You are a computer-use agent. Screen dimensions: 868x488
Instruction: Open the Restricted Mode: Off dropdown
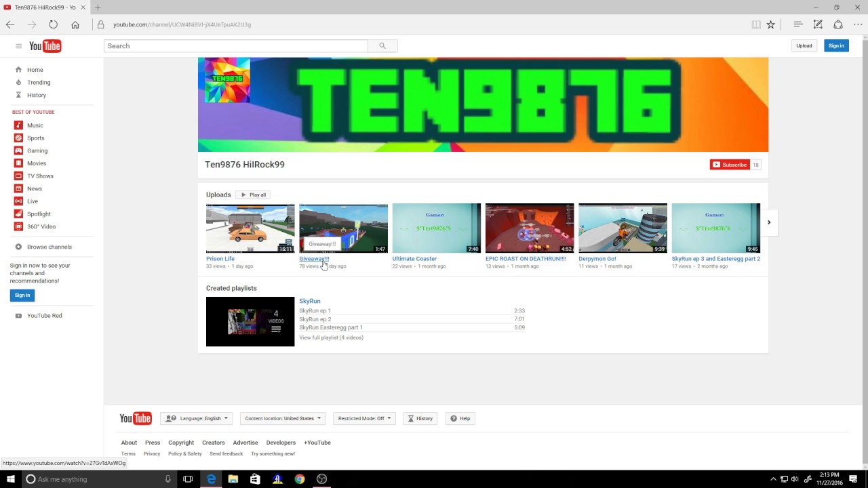pyautogui.click(x=364, y=419)
